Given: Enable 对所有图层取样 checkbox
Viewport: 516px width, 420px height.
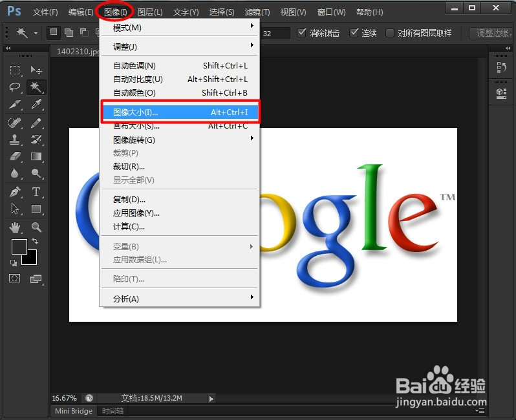Looking at the screenshot, I should (x=390, y=33).
